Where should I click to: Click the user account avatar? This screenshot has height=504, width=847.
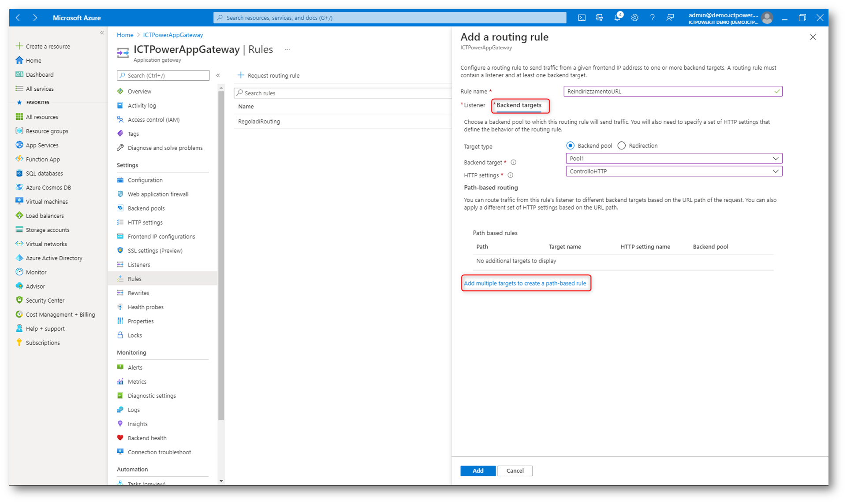click(x=767, y=18)
